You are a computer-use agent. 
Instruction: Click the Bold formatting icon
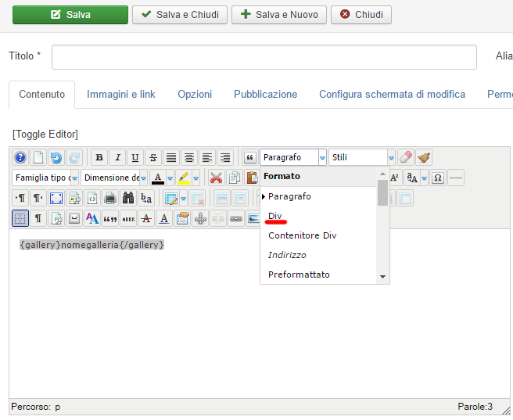pyautogui.click(x=99, y=157)
